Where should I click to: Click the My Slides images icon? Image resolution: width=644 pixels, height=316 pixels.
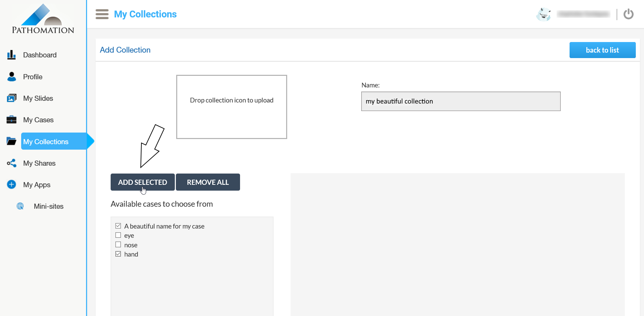click(12, 98)
